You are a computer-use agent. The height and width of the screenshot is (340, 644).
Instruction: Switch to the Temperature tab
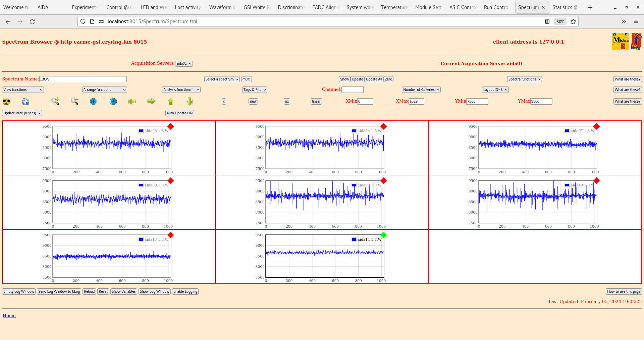coord(394,7)
